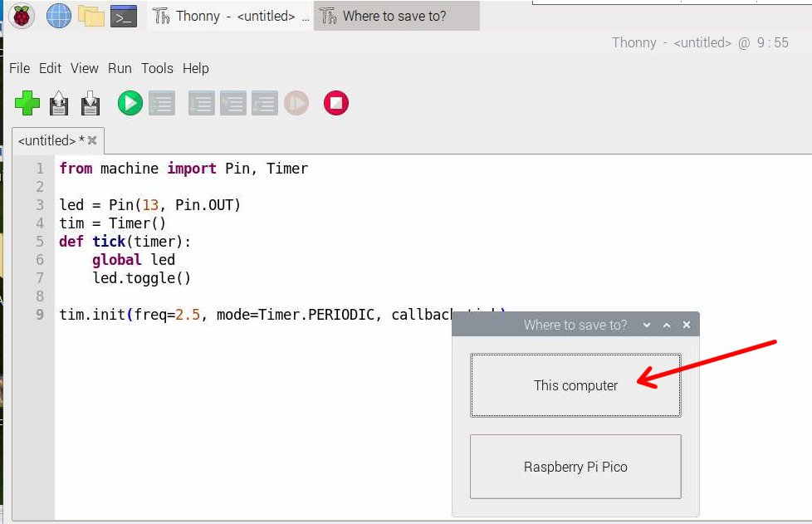812x524 pixels.
Task: Open the Raspberry Pi applications menu
Action: point(22,16)
